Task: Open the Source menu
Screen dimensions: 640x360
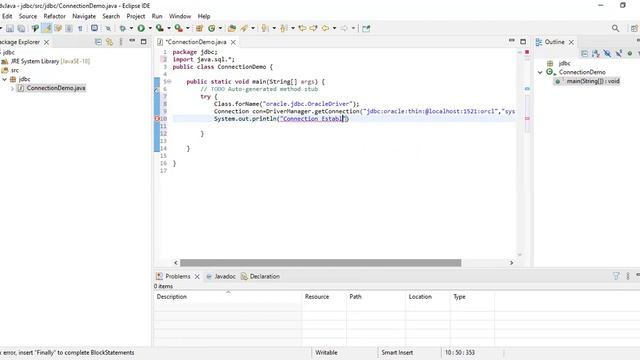Action: coord(28,16)
